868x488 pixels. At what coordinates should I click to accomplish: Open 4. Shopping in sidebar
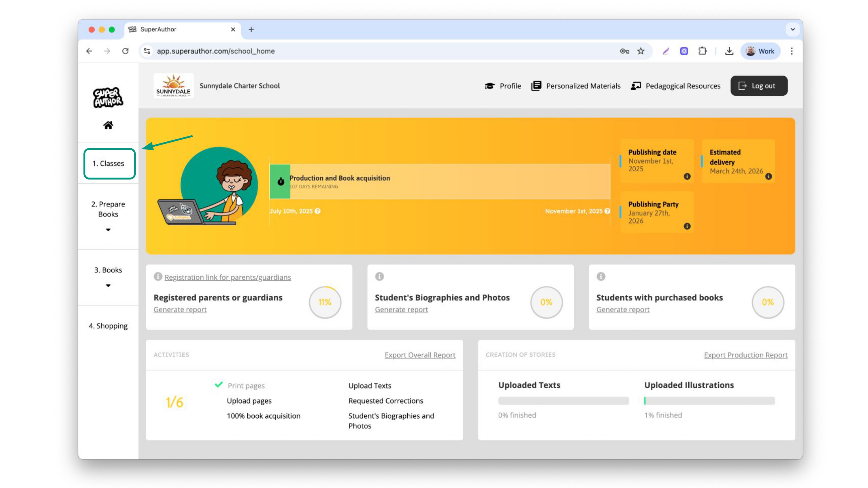[x=108, y=326]
